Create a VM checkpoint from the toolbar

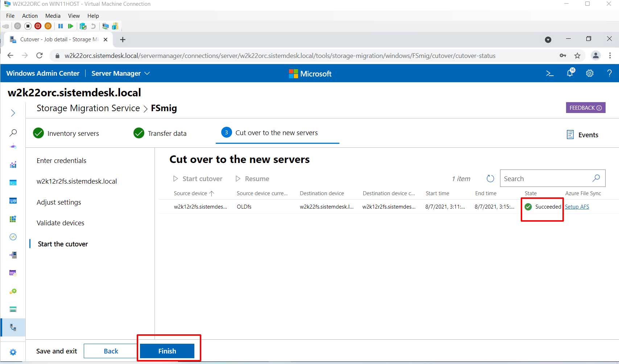(x=83, y=26)
